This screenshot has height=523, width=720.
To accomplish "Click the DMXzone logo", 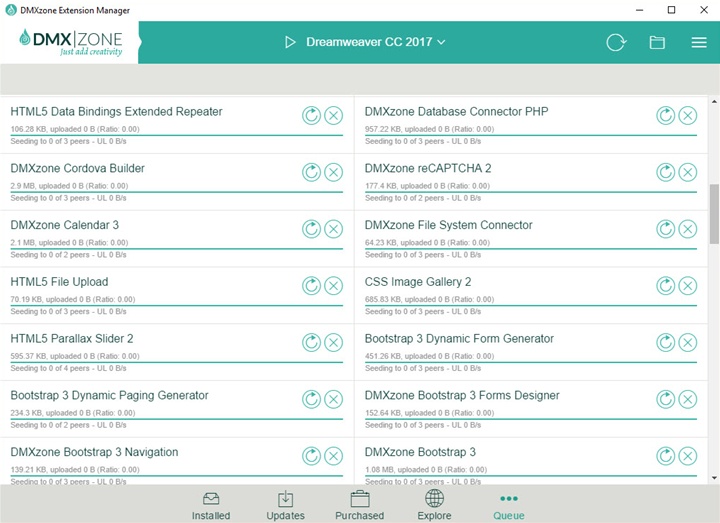I will [x=71, y=42].
